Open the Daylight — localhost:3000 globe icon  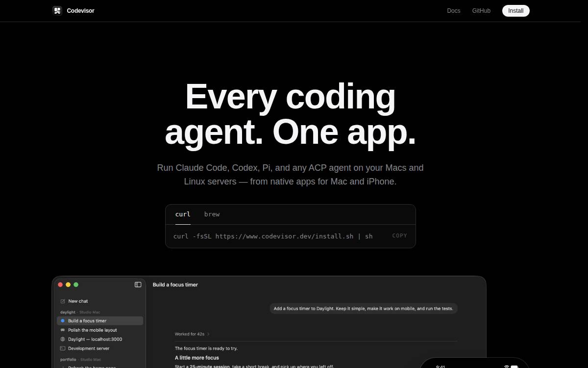pyautogui.click(x=63, y=339)
